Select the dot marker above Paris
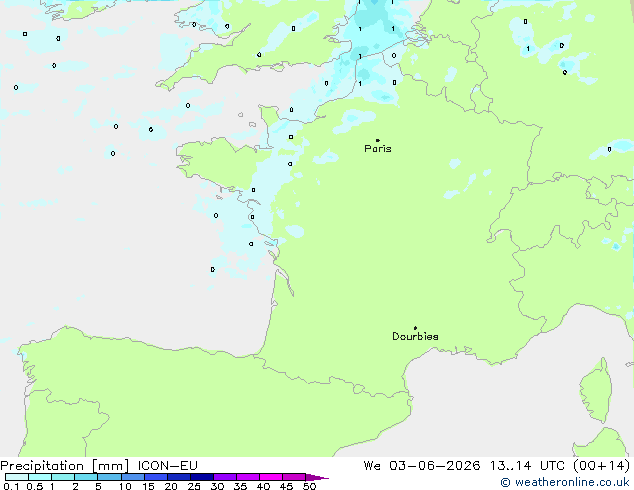The height and width of the screenshot is (490, 634). [x=378, y=140]
